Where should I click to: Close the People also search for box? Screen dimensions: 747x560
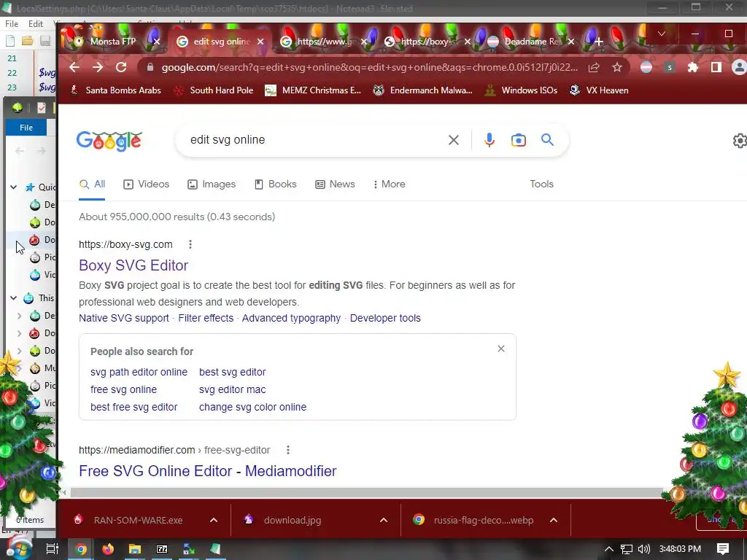pos(500,349)
